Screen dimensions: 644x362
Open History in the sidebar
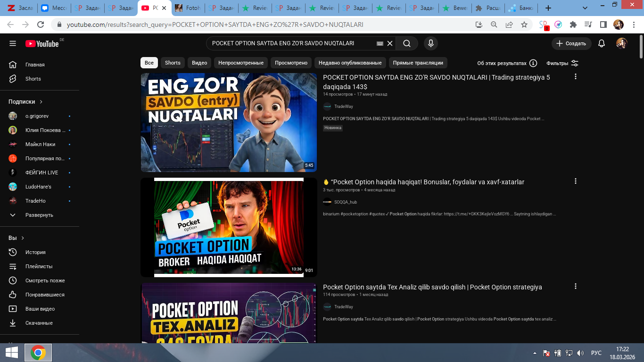35,252
